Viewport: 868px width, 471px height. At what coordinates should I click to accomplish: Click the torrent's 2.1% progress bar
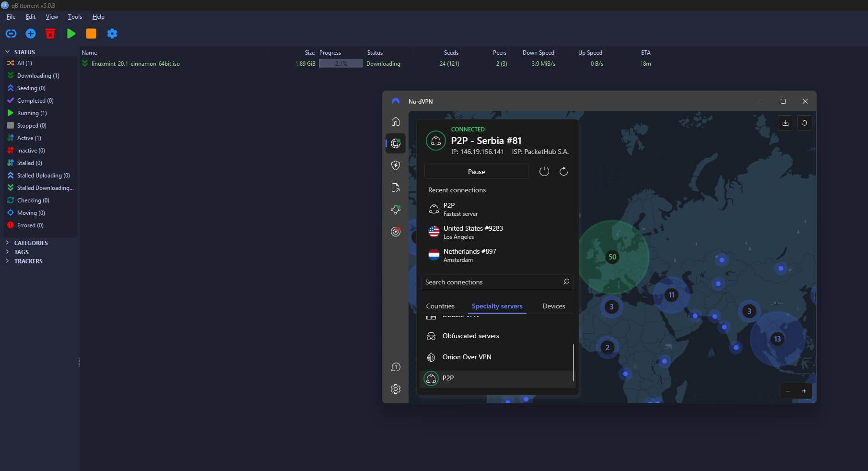click(341, 64)
